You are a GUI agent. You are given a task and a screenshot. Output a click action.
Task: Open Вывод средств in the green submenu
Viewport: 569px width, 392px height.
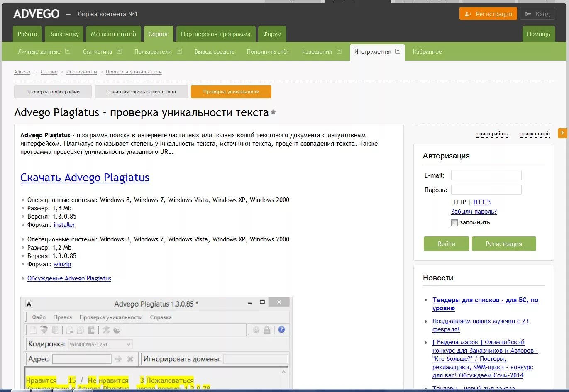[x=215, y=51]
